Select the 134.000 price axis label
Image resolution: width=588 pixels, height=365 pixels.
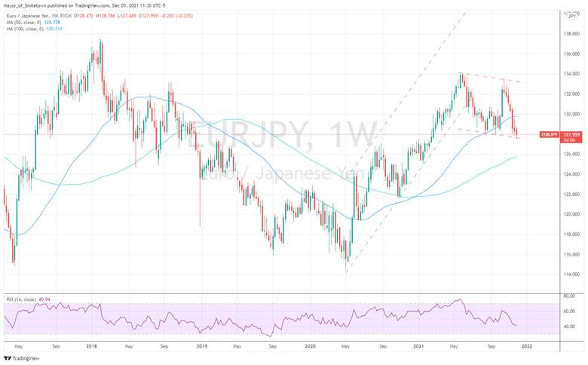click(x=571, y=74)
